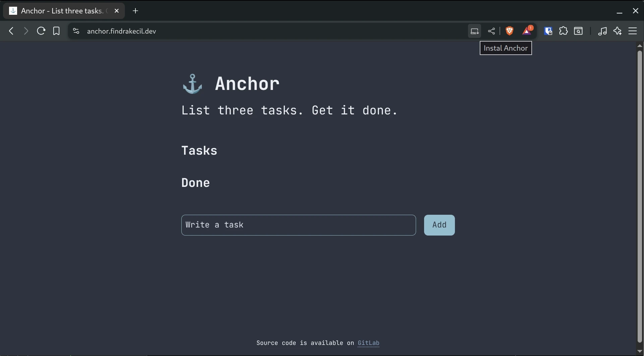Open the sidebar search panel

(x=579, y=31)
